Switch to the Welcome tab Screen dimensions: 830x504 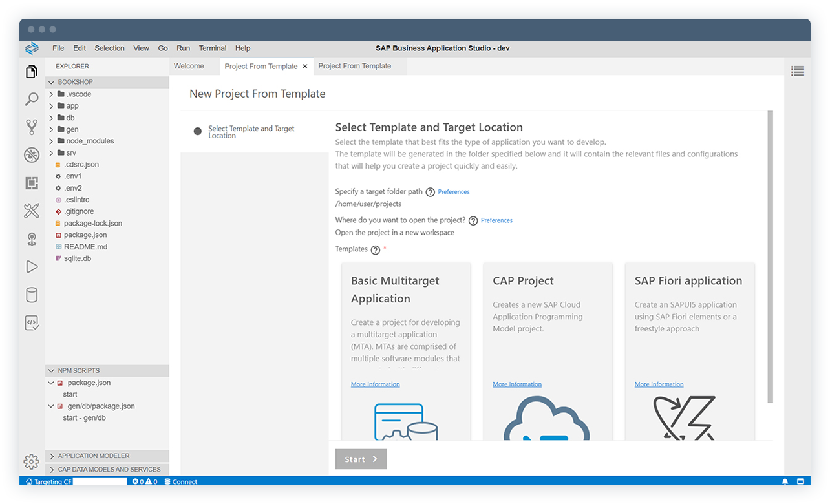(x=189, y=66)
